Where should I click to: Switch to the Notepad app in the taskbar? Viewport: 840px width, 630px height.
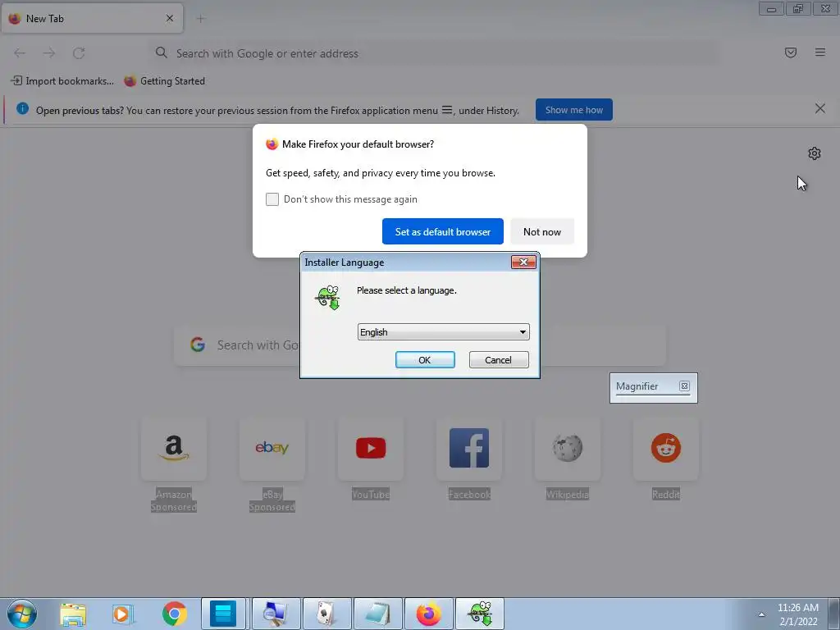377,614
